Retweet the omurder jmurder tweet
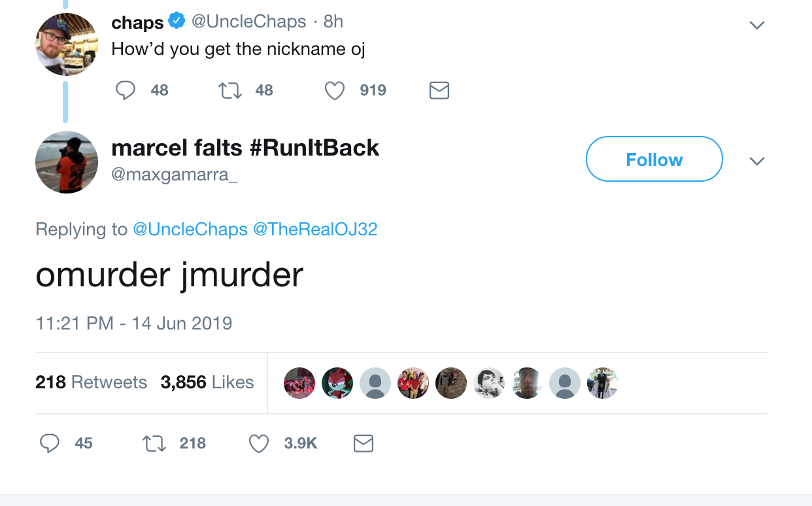Image resolution: width=812 pixels, height=506 pixels. coord(155,444)
